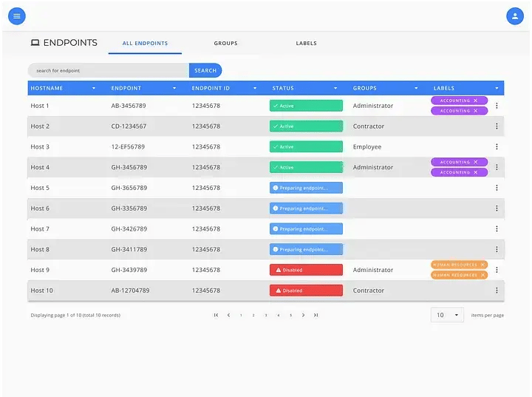The image size is (532, 397).
Task: Open the three-dot actions menu for Host 5
Action: point(497,188)
